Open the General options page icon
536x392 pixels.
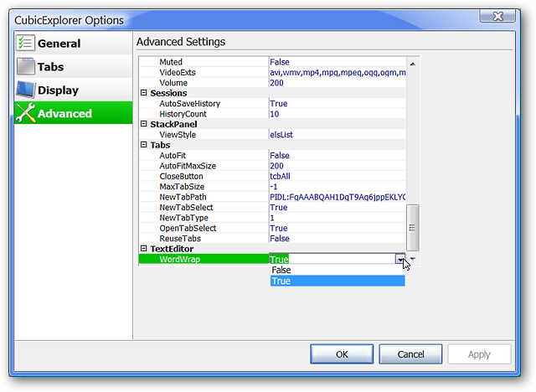point(25,43)
